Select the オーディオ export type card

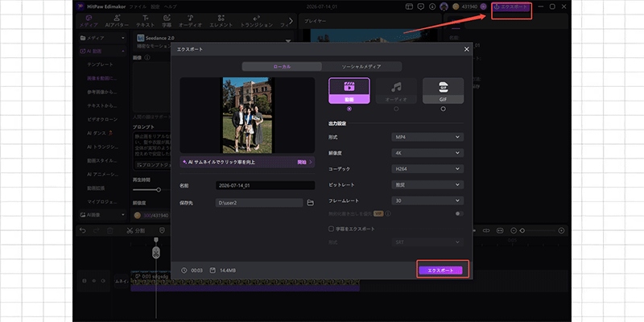pyautogui.click(x=396, y=91)
